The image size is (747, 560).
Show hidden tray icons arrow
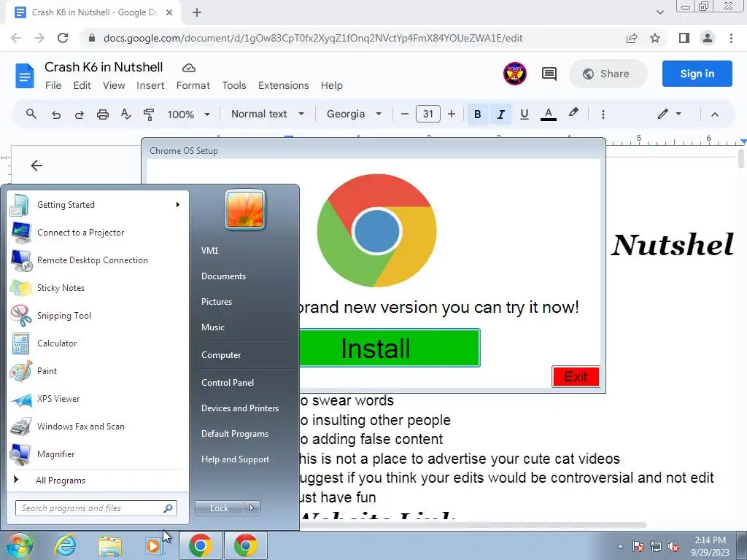pyautogui.click(x=620, y=546)
